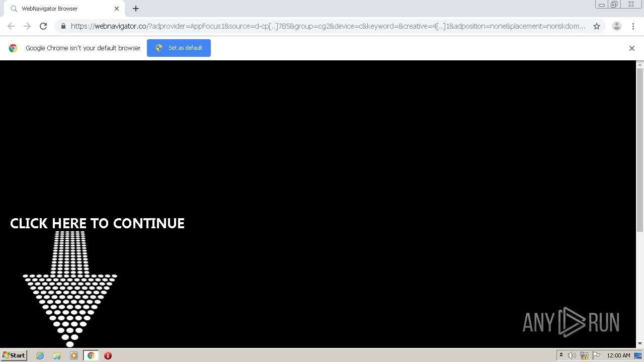Screen dimensions: 644x362
Task: Open Windows Explorer folder in taskbar
Action: [x=57, y=355]
